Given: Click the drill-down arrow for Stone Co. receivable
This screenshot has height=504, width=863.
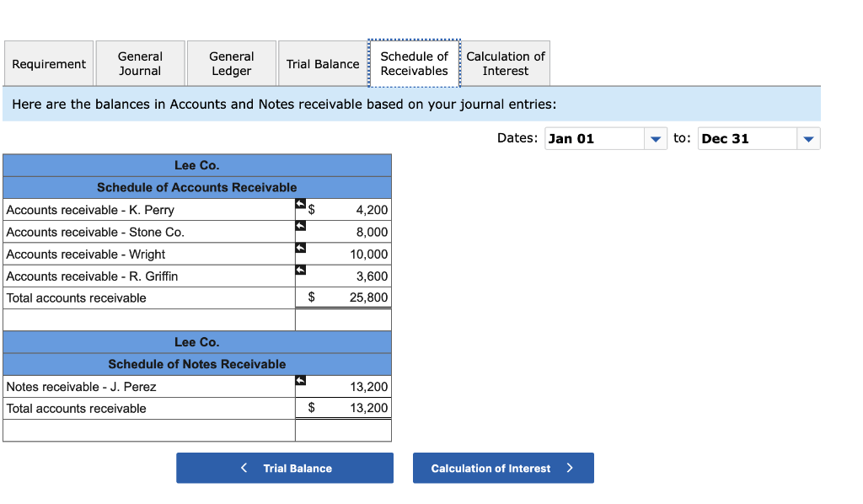Looking at the screenshot, I should tap(299, 226).
